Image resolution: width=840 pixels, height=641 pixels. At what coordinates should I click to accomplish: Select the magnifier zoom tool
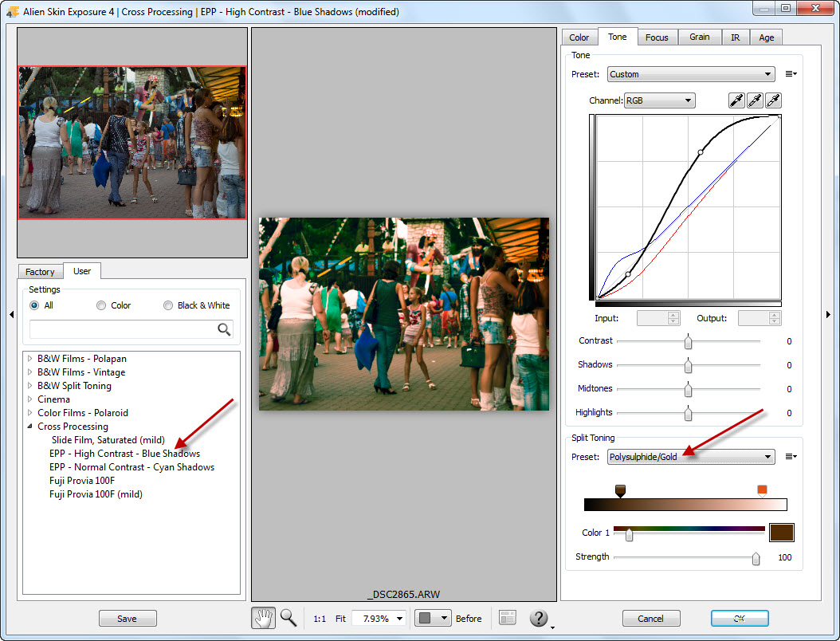288,618
